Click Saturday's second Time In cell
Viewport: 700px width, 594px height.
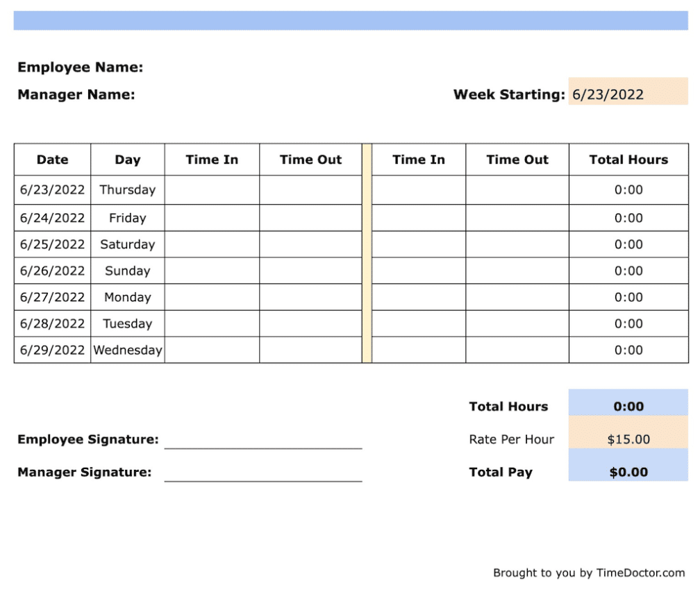[418, 244]
